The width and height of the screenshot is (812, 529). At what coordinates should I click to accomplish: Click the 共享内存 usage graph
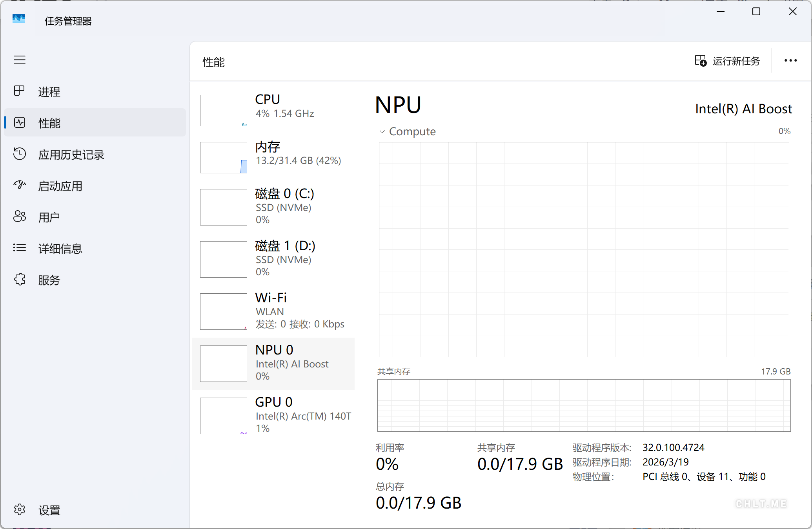pos(584,405)
